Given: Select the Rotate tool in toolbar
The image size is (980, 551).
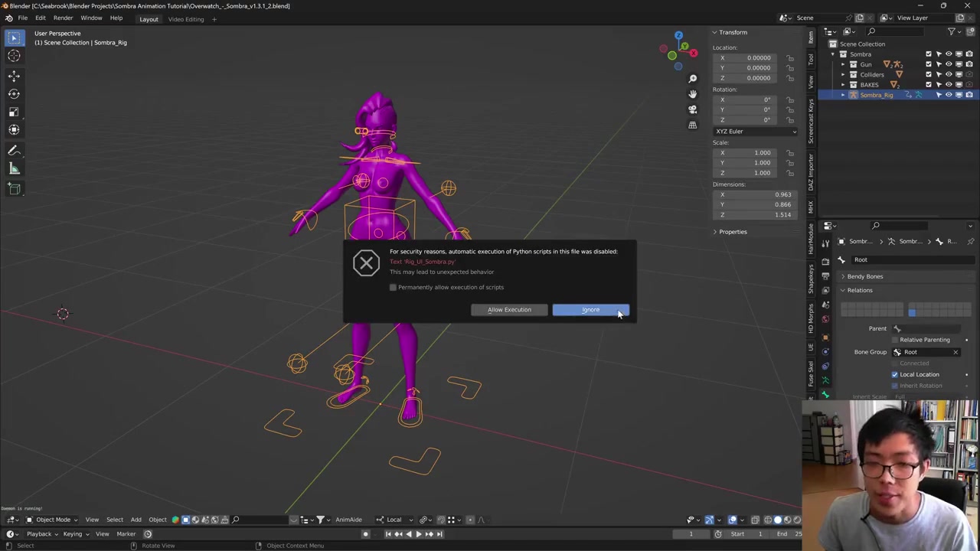Looking at the screenshot, I should coord(14,93).
